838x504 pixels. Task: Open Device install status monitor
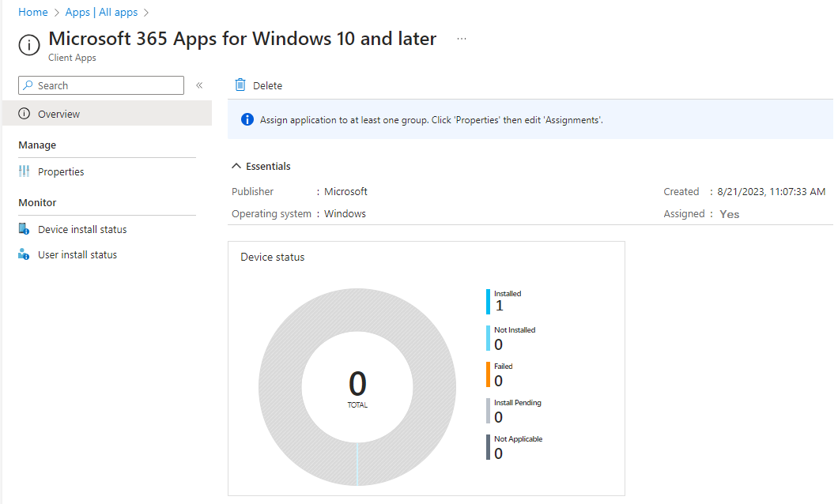pyautogui.click(x=81, y=229)
